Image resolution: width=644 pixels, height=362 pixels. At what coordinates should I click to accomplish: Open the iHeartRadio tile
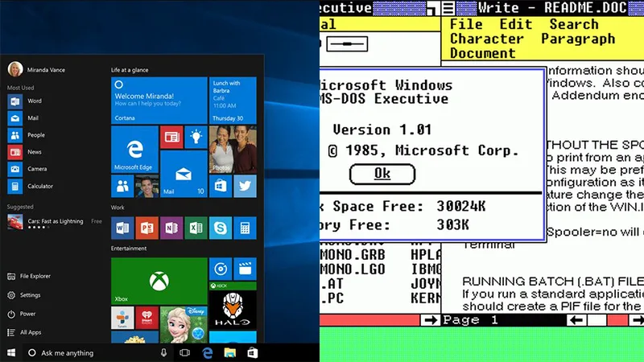click(147, 318)
